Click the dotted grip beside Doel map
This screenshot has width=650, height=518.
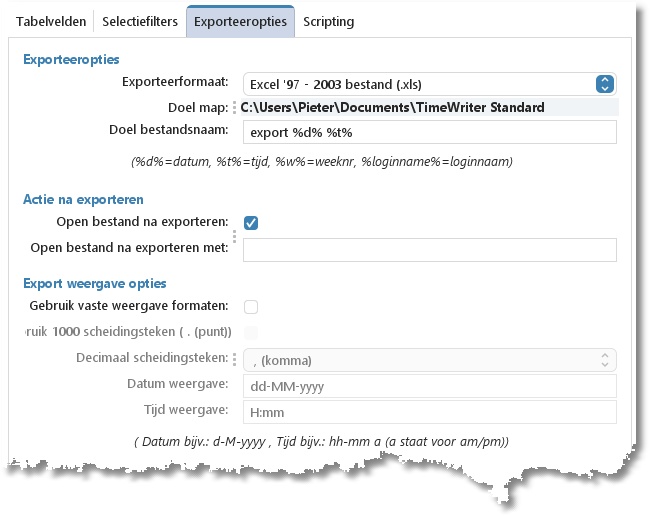(235, 107)
